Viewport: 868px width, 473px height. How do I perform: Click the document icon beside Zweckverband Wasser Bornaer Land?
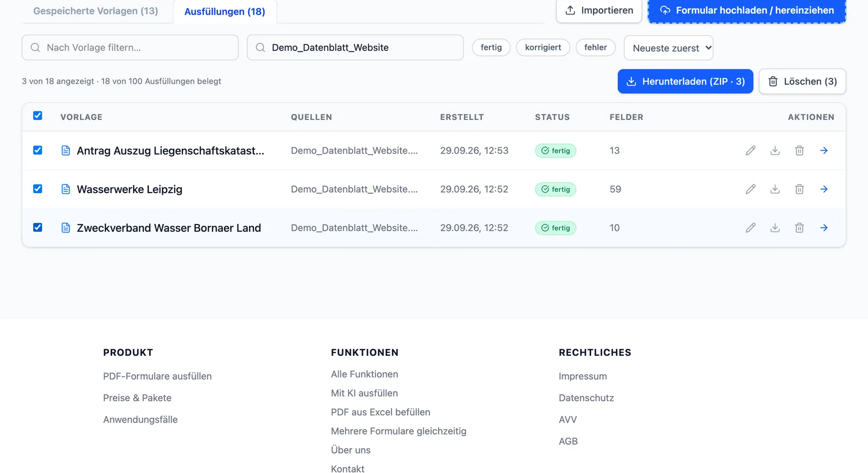click(66, 228)
